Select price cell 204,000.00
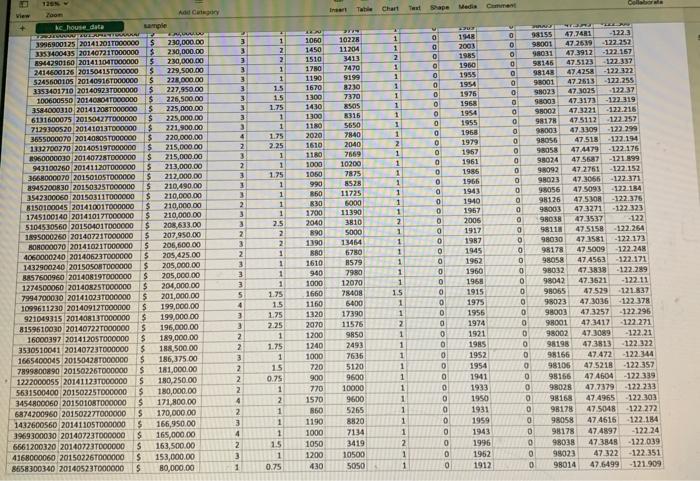 (172, 285)
